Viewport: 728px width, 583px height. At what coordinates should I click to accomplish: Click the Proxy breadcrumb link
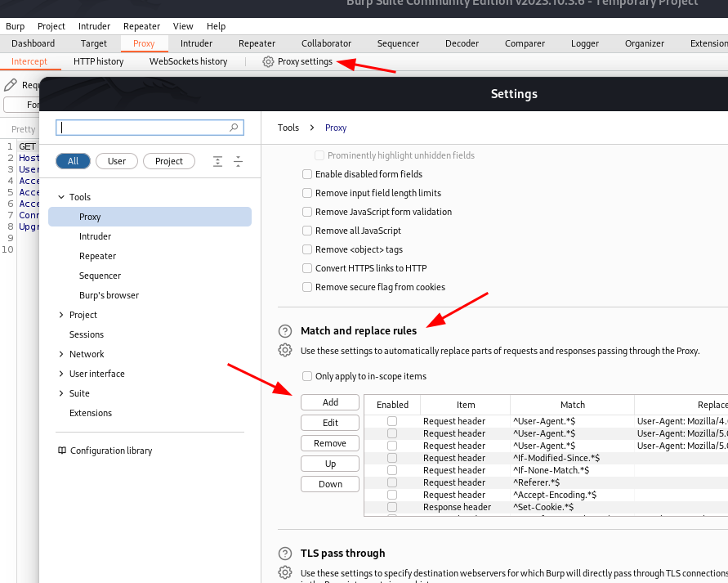coord(336,128)
